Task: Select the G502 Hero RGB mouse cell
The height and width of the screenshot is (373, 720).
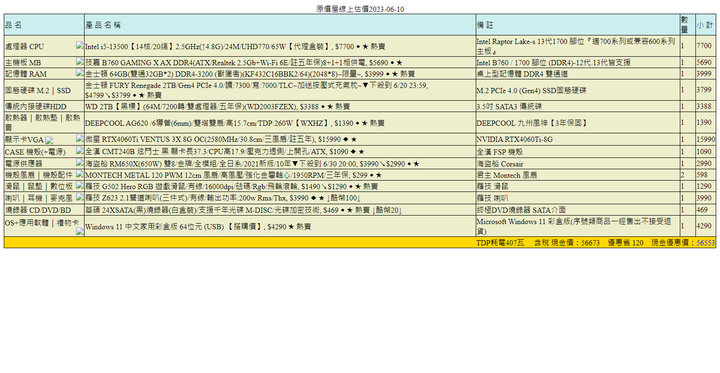Action: pyautogui.click(x=280, y=186)
